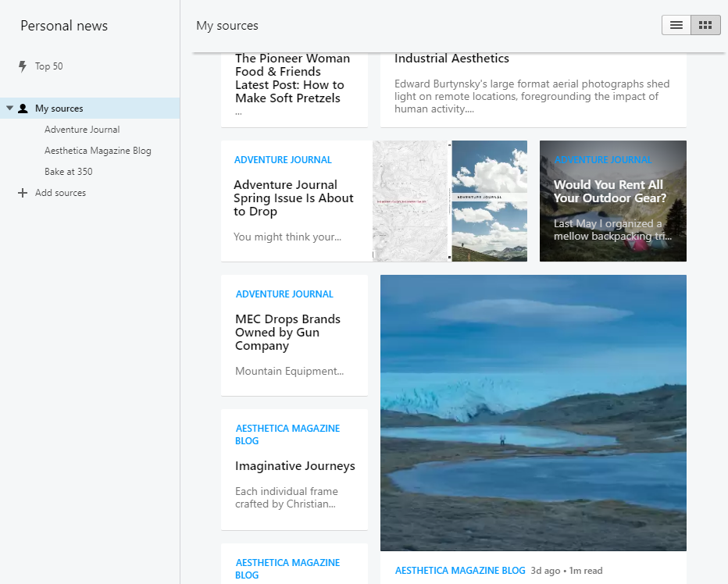This screenshot has height=584, width=728.
Task: Switch to list view layout
Action: (676, 25)
